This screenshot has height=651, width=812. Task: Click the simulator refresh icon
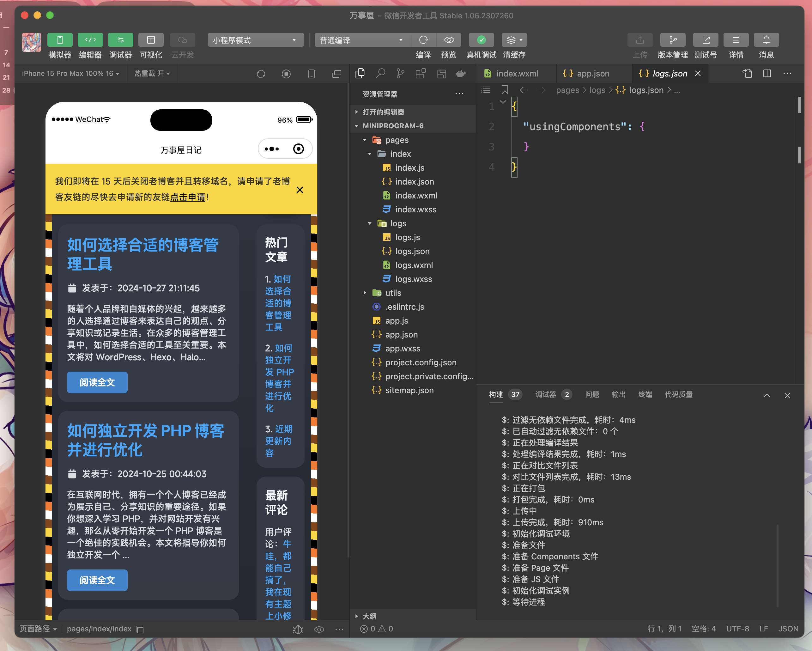pyautogui.click(x=261, y=74)
